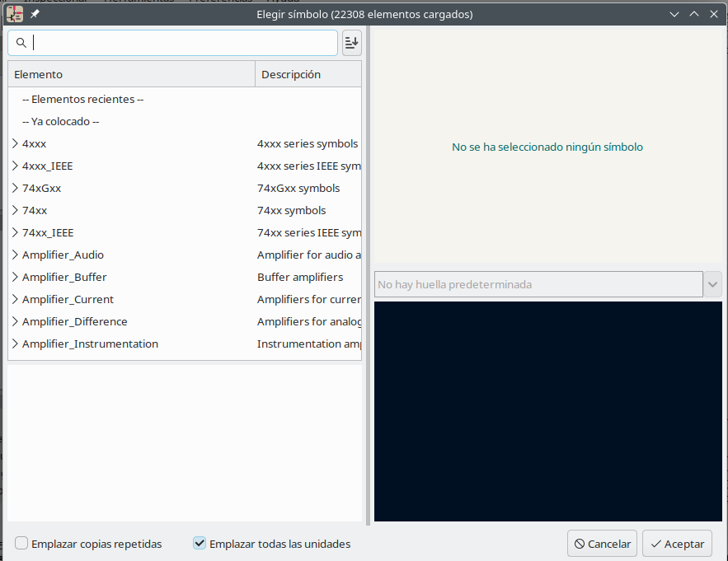Screen dimensions: 728x561
Task: Expand Amplifier_Audio library
Action: click(15, 255)
